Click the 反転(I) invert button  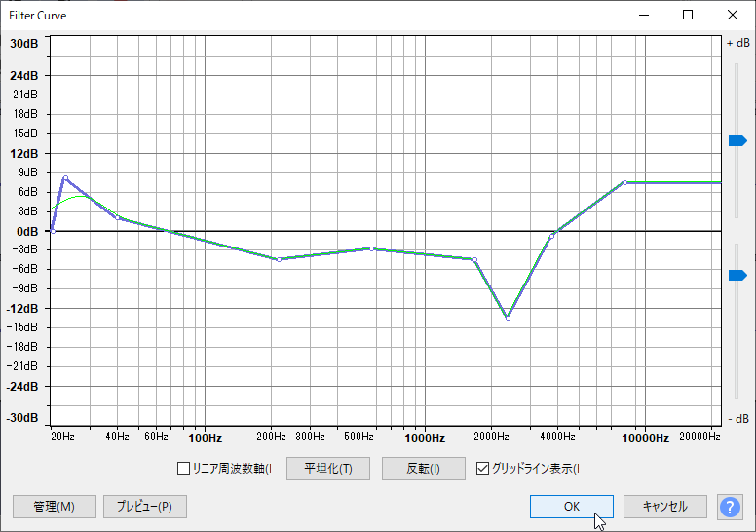tap(424, 469)
